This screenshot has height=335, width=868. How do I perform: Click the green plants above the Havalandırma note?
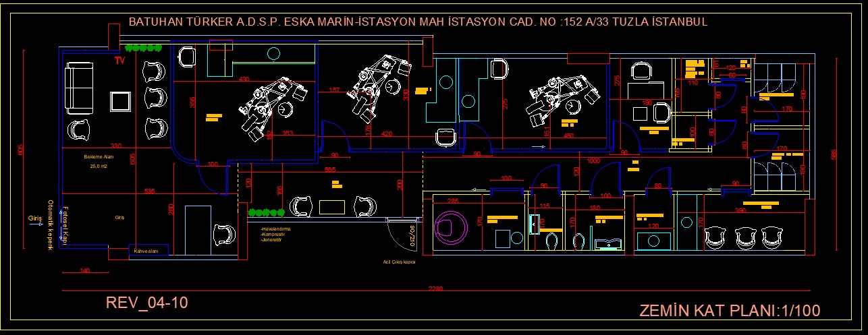(x=266, y=213)
